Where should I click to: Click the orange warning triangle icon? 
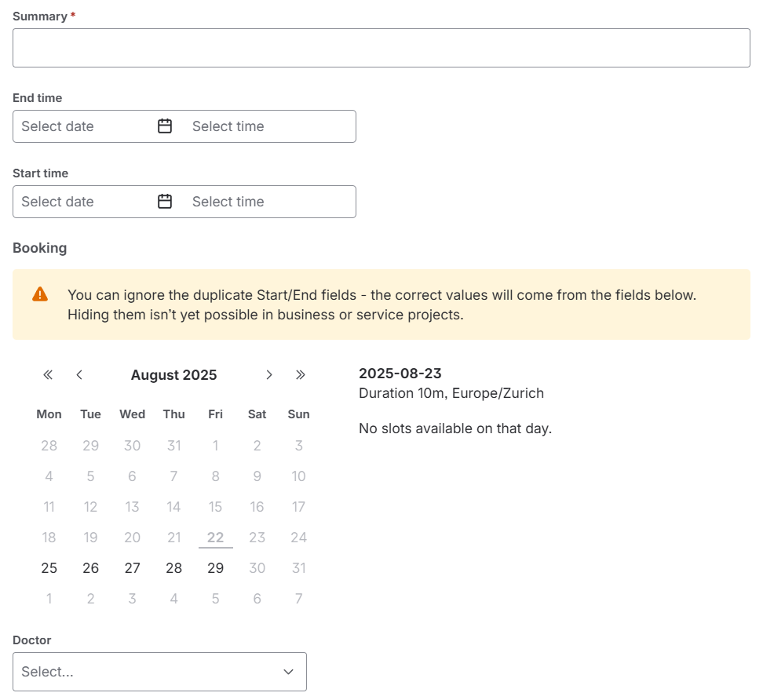(40, 294)
